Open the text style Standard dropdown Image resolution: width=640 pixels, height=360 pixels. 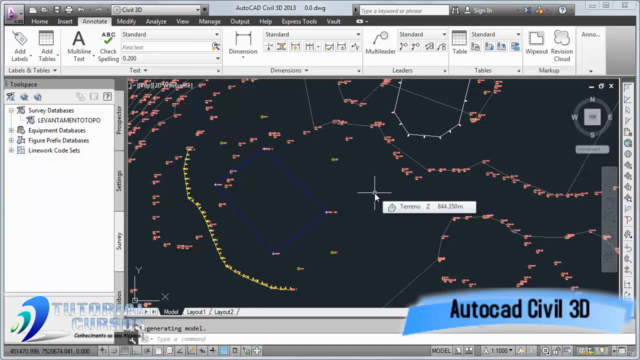click(x=171, y=34)
